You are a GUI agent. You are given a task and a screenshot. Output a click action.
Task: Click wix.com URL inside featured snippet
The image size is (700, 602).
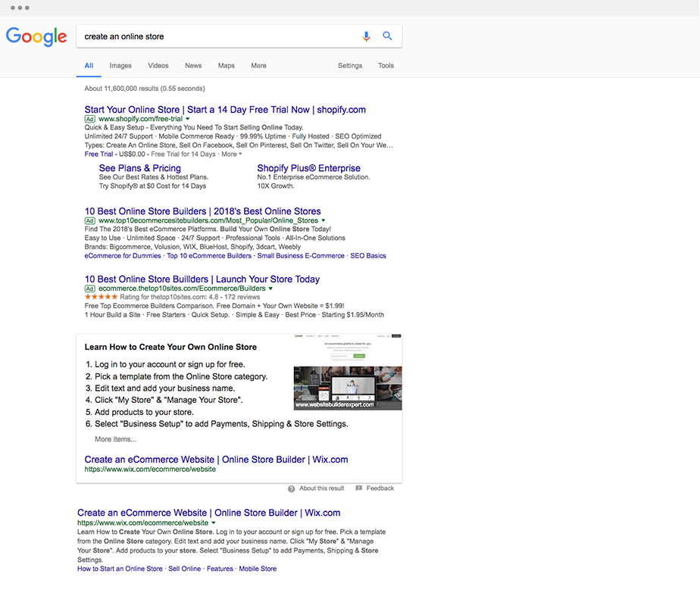150,469
